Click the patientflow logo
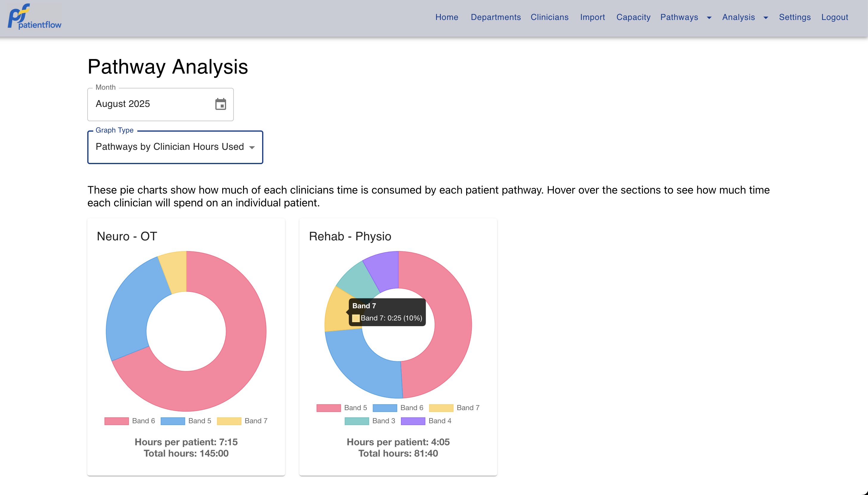This screenshot has width=868, height=495. (35, 17)
